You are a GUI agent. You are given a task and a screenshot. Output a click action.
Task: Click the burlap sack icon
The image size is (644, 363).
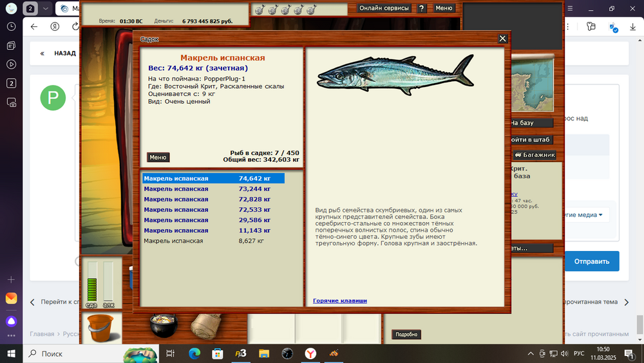click(205, 326)
